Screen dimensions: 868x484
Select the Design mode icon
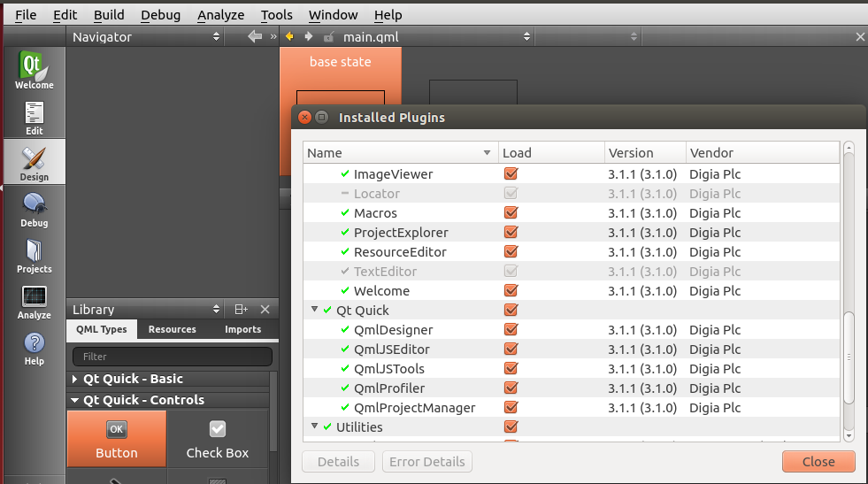[x=34, y=164]
